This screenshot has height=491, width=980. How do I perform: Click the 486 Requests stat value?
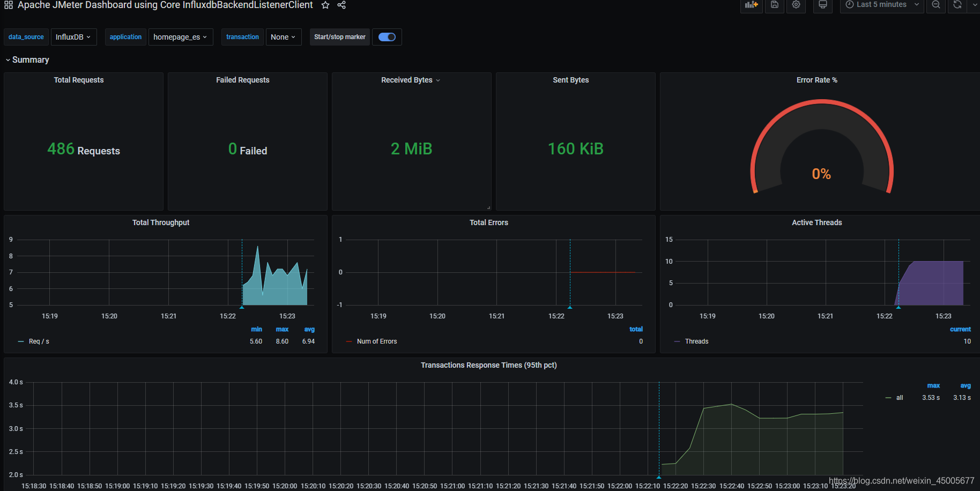84,149
